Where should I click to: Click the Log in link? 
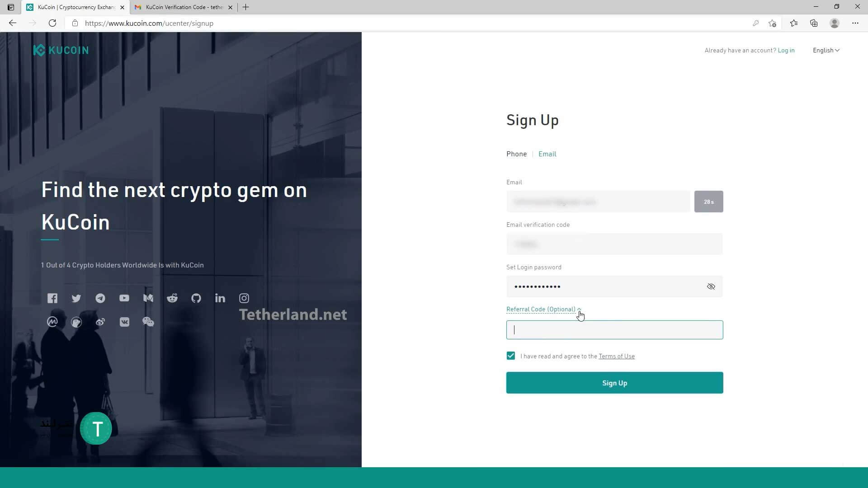[786, 50]
